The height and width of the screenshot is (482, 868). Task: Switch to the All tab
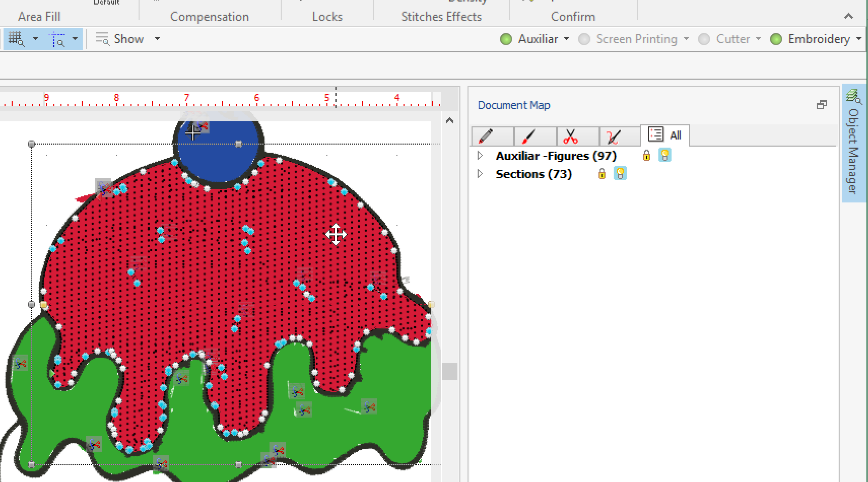click(665, 135)
